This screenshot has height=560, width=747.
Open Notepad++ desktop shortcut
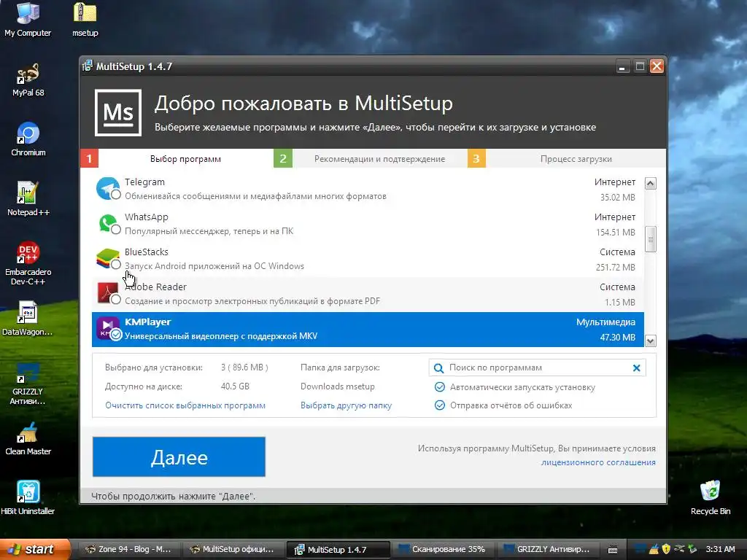pyautogui.click(x=28, y=198)
